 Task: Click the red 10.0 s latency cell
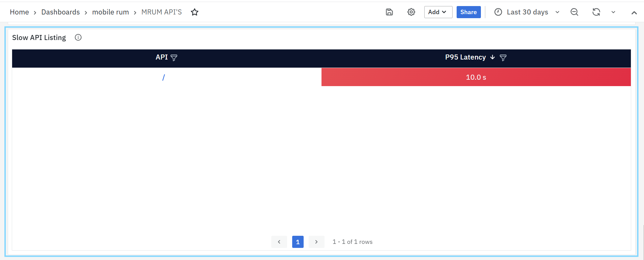click(x=476, y=77)
